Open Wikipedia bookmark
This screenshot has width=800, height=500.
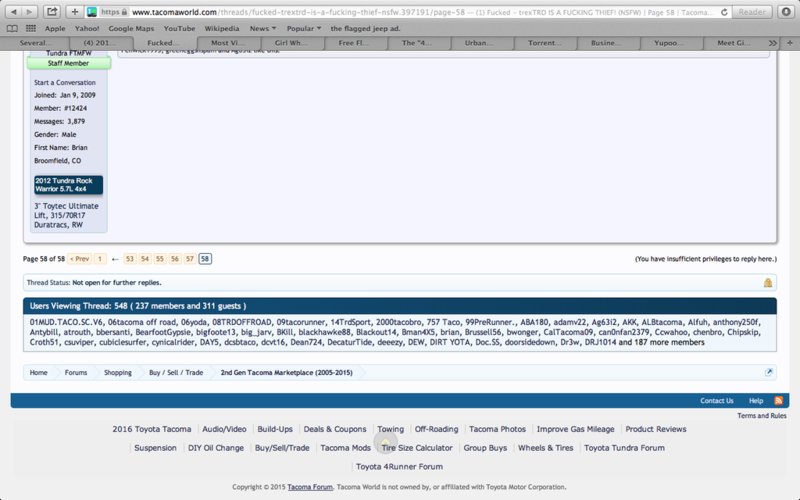pyautogui.click(x=221, y=29)
